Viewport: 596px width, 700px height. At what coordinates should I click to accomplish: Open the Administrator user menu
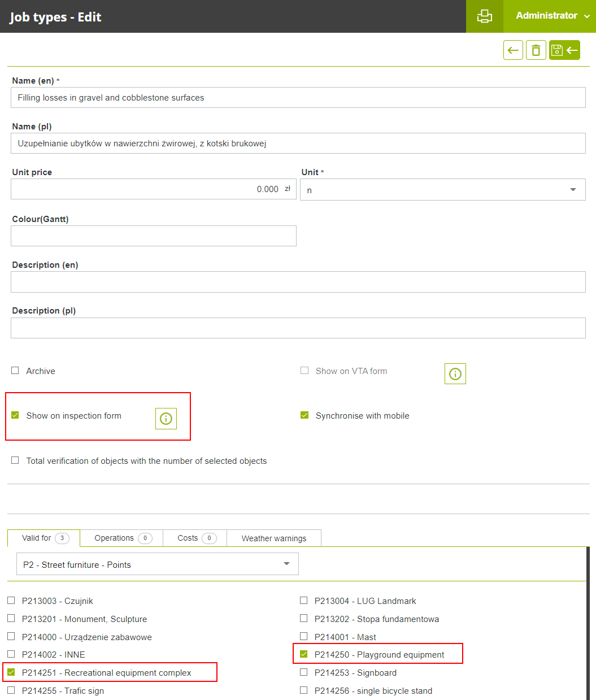[552, 16]
